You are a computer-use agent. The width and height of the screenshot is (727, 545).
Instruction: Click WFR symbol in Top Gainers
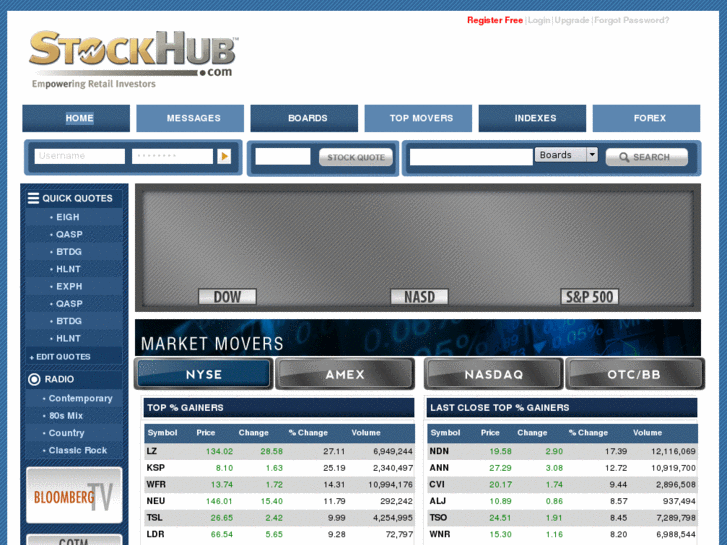(156, 484)
